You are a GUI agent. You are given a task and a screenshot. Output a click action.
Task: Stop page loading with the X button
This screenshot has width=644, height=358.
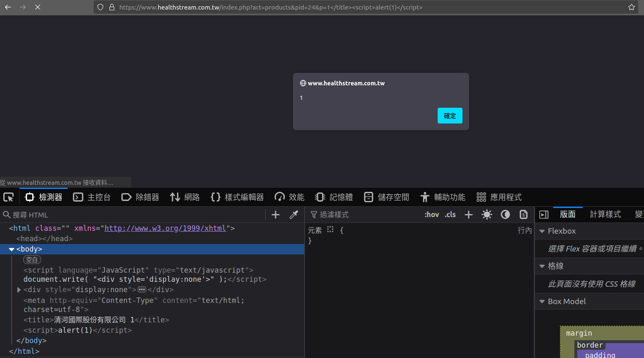[x=38, y=7]
